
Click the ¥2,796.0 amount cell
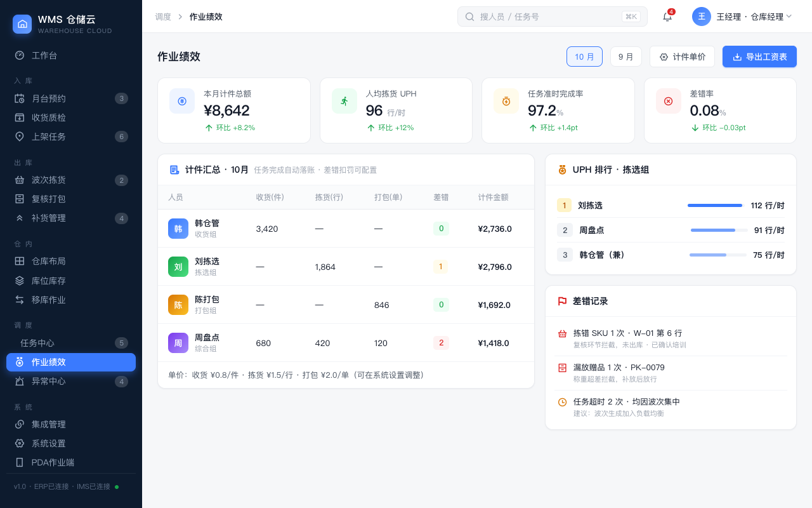[495, 267]
